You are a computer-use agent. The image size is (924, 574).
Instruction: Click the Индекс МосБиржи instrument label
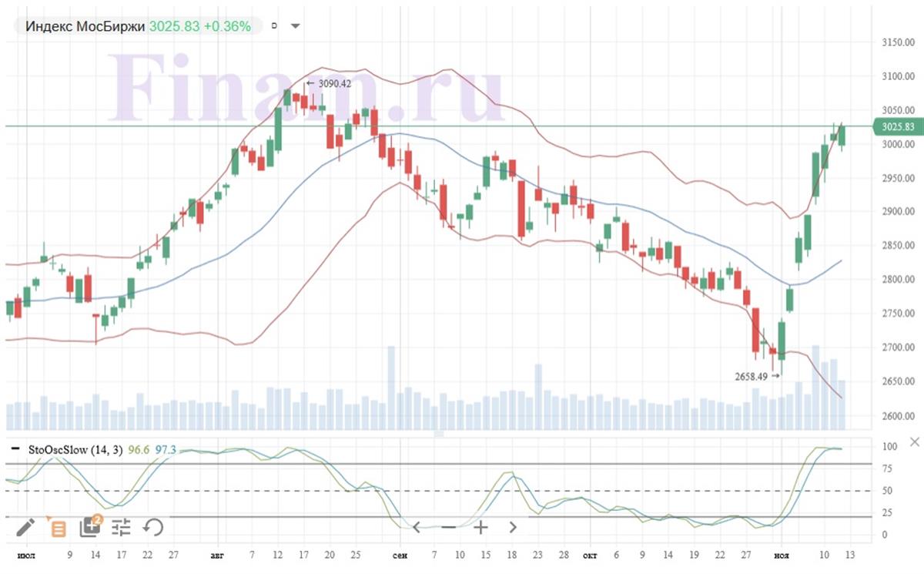[85, 26]
